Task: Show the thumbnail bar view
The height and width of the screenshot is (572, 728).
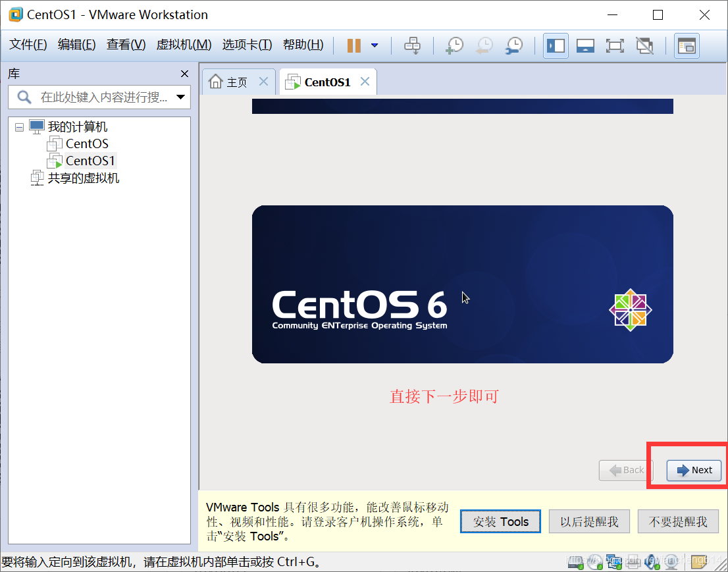Action: click(585, 45)
